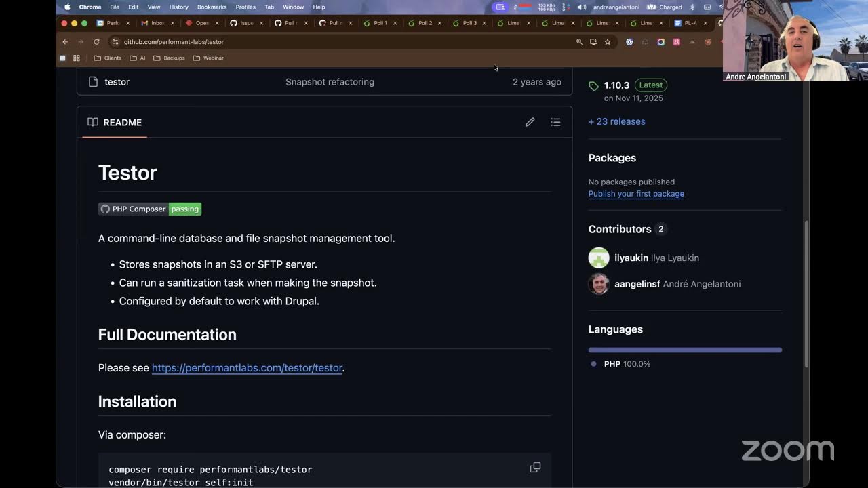Open the Apple menu
The image size is (868, 488).
point(67,7)
